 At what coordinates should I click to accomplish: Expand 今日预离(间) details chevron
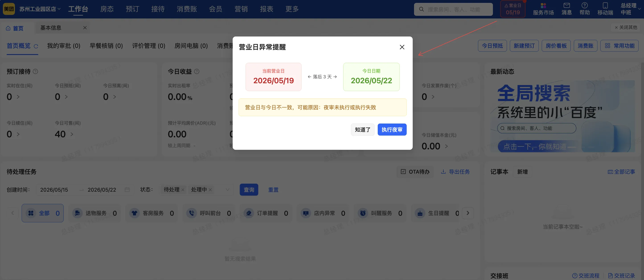115,97
